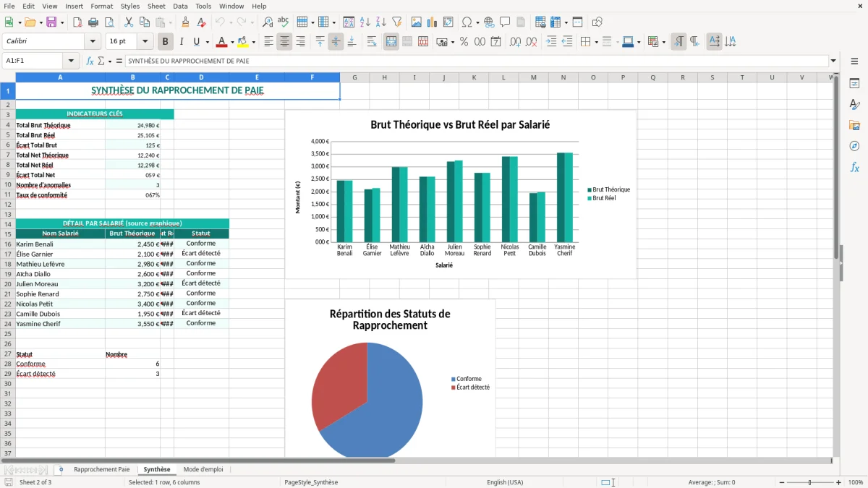868x488 pixels.
Task: Toggle Underline formatting
Action: point(196,42)
